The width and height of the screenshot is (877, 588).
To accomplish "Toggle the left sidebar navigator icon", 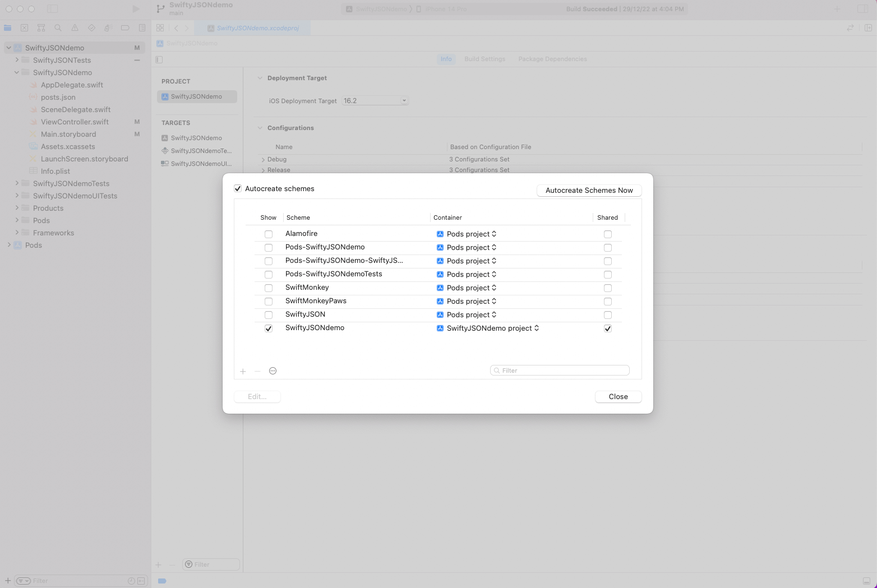I will [52, 9].
